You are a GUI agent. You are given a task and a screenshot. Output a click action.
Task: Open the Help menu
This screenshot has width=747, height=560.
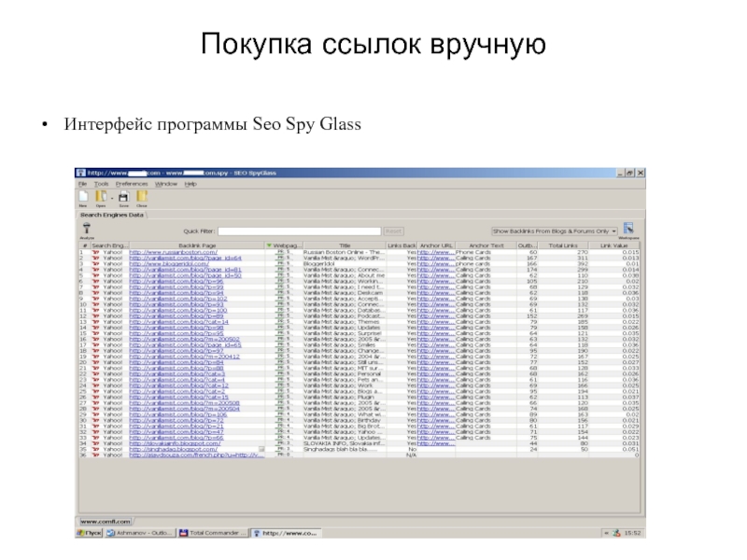(x=190, y=184)
